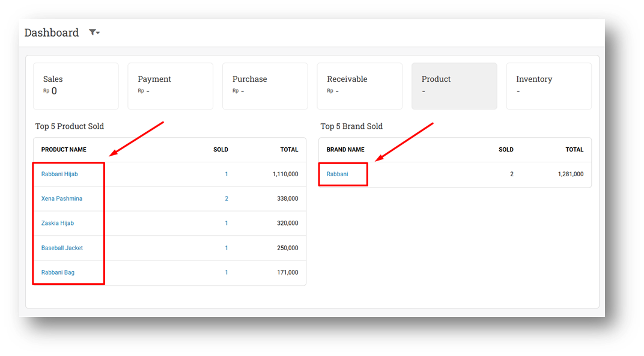Click the Rabbani Bag product link

(58, 272)
